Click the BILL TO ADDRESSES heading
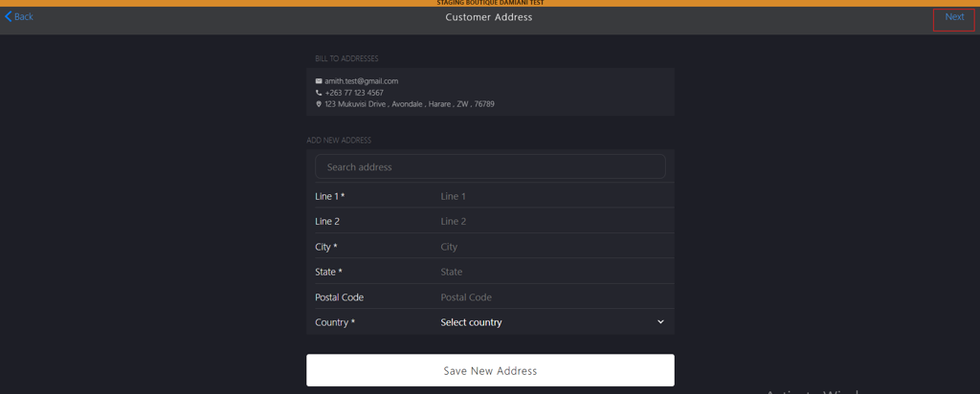Viewport: 980px width, 394px height. [x=346, y=58]
